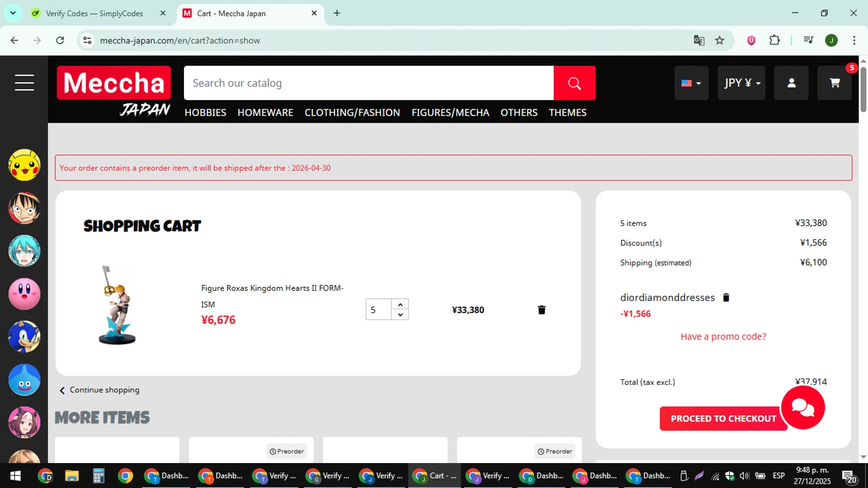Open the hamburger menu icon
The image size is (868, 488).
(24, 83)
